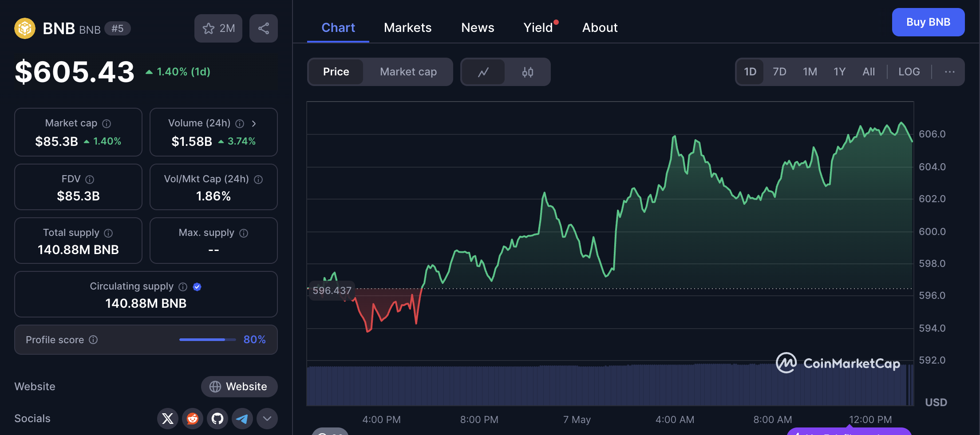Viewport: 980px width, 435px height.
Task: Open the News tab
Action: coord(478,27)
